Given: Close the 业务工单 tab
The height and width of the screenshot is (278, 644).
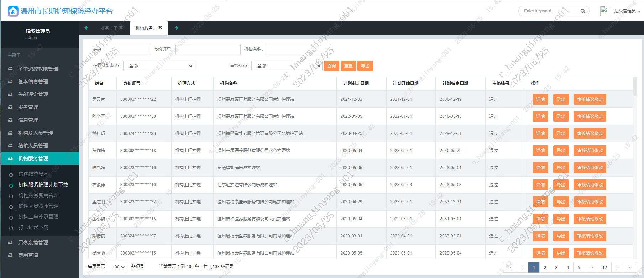Looking at the screenshot, I should (x=121, y=27).
